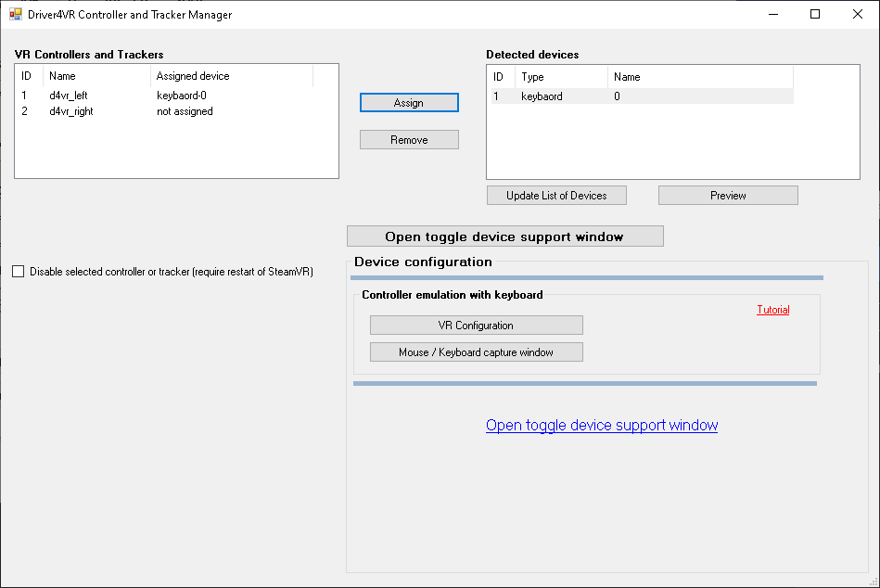Image resolution: width=880 pixels, height=588 pixels.
Task: Click the Type column header in Detected devices
Action: [x=532, y=77]
